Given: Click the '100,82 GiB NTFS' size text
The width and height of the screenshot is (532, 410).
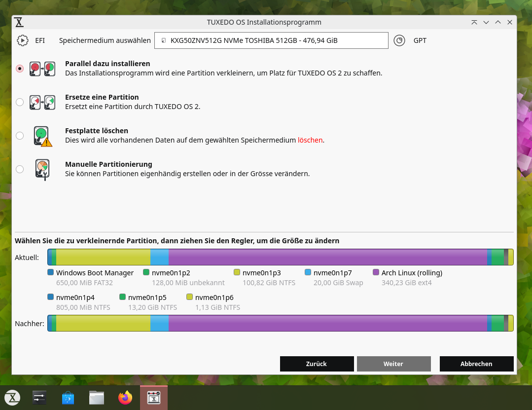Looking at the screenshot, I should [269, 283].
